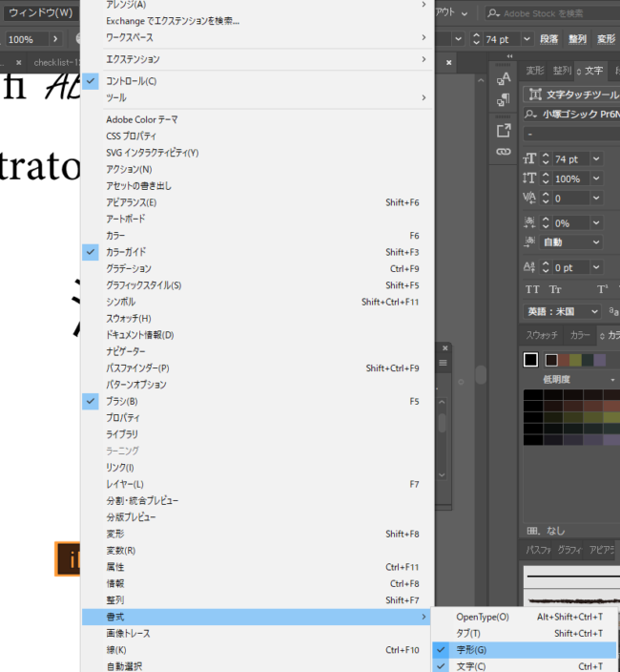The image size is (620, 672).
Task: Select アピアランス(E) menu item
Action: click(258, 202)
